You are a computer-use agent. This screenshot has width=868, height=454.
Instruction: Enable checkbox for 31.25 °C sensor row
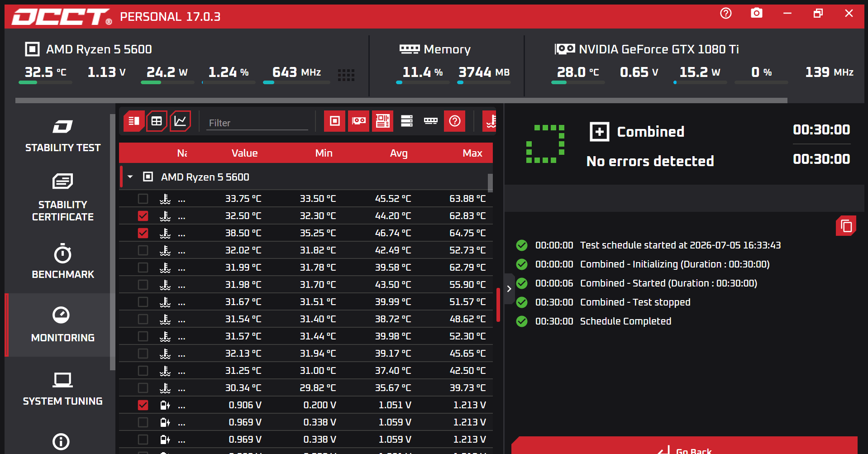pos(143,371)
